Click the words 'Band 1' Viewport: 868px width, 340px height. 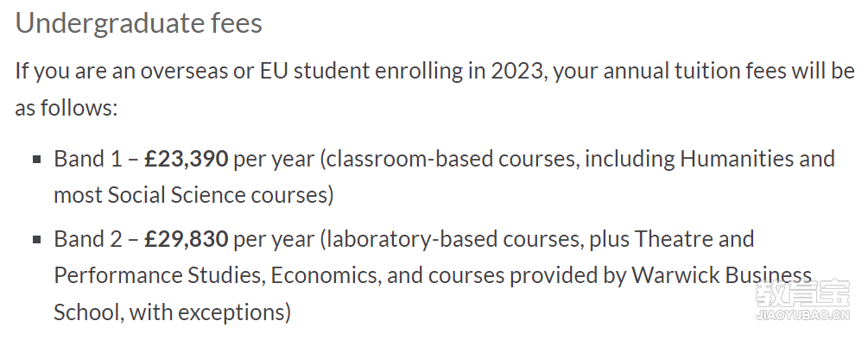click(x=87, y=160)
